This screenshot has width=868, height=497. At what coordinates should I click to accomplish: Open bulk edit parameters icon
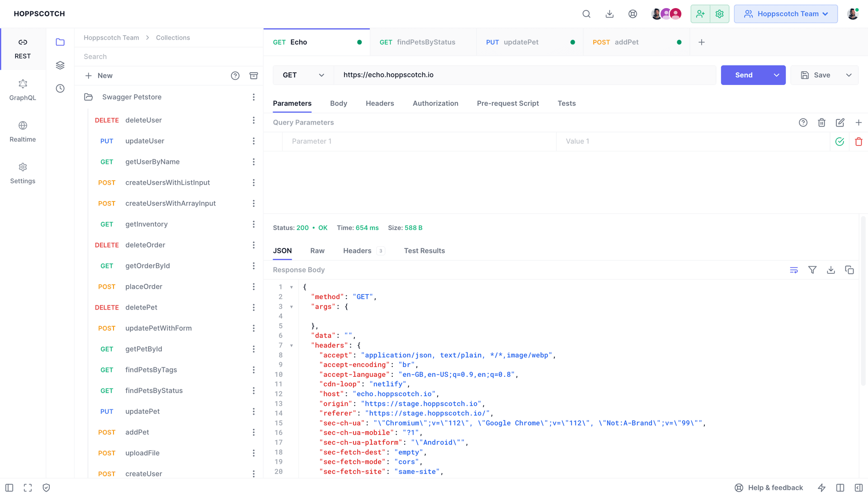click(x=840, y=122)
